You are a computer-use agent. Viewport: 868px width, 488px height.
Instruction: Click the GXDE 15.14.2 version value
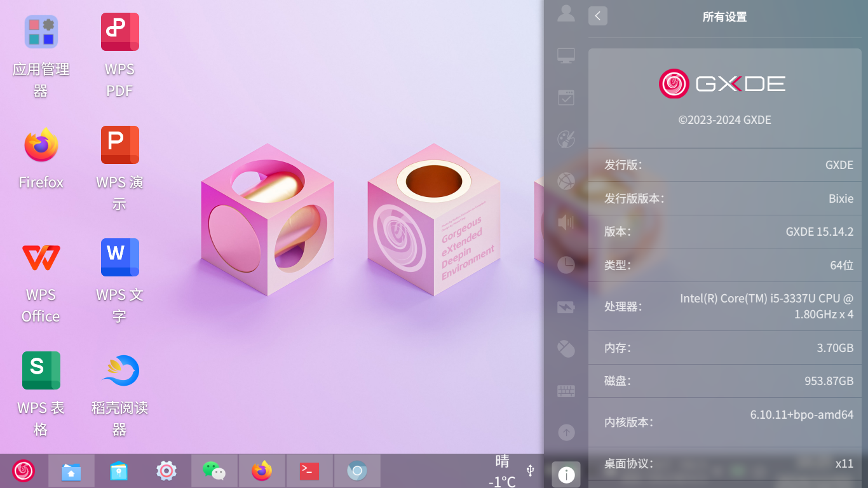pos(820,231)
